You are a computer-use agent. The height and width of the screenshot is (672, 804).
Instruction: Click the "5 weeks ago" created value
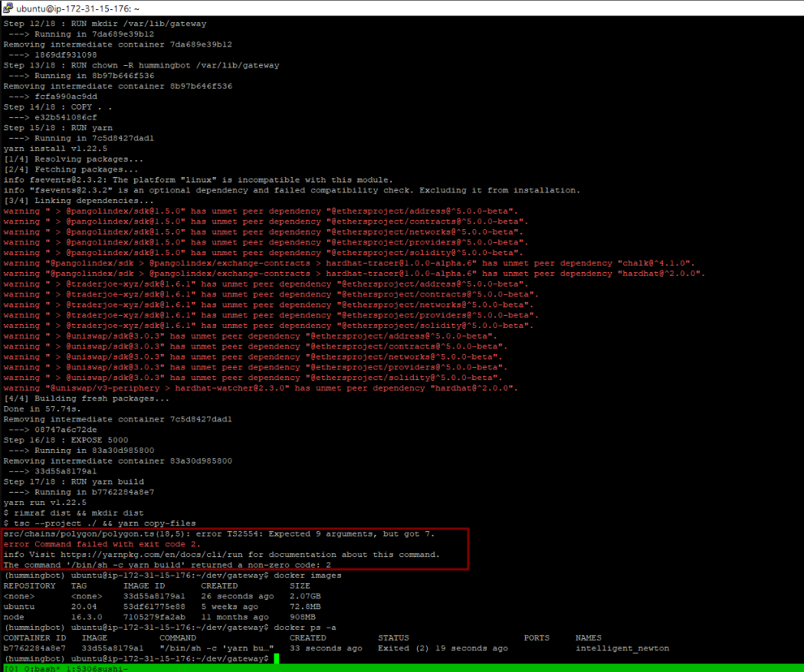(230, 607)
